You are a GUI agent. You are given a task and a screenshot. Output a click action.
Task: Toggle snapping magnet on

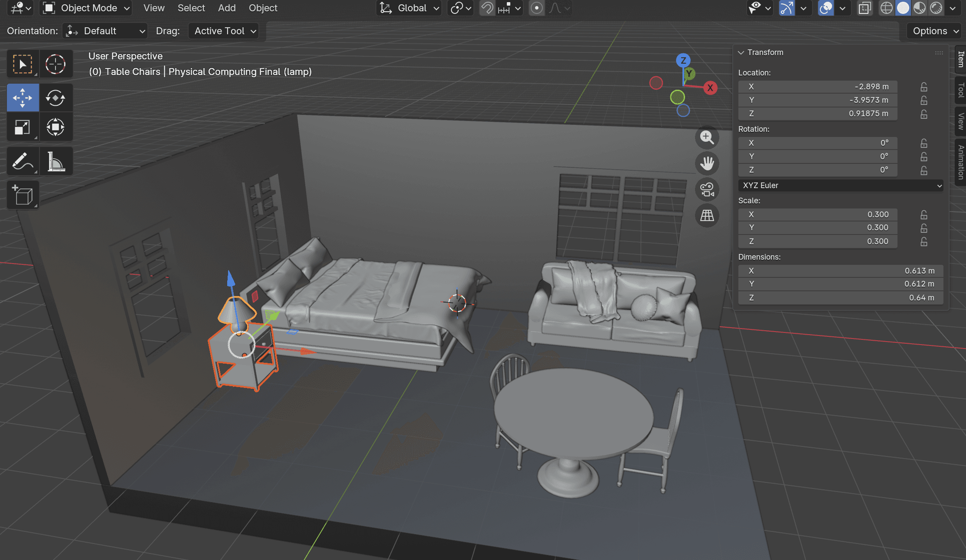point(488,8)
